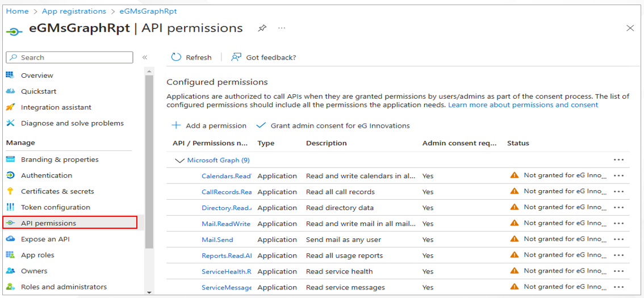The image size is (644, 298).
Task: Click inside the sidebar Search field
Action: [70, 57]
